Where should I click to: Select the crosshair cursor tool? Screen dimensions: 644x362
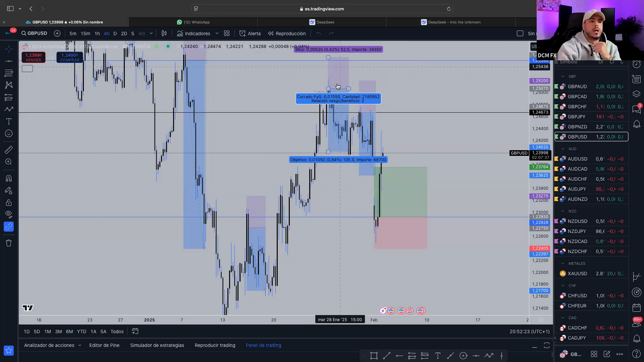coord(8,49)
